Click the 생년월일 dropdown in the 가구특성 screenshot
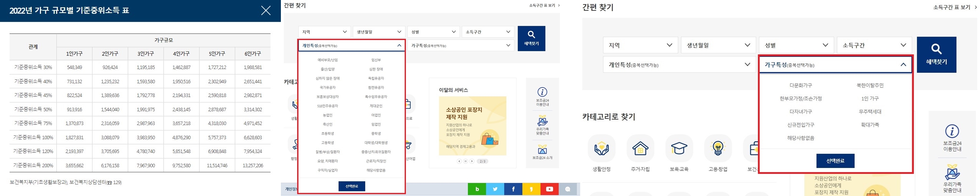The width and height of the screenshot is (980, 196). click(x=718, y=45)
